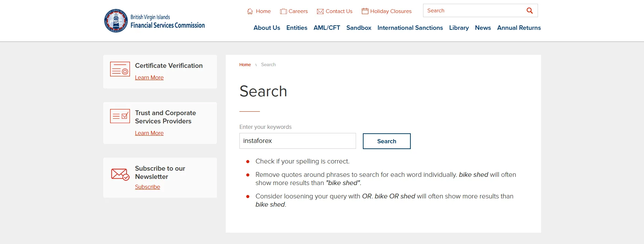This screenshot has width=644, height=244.
Task: Click the 'Enter your keywords' label
Action: pyautogui.click(x=265, y=127)
